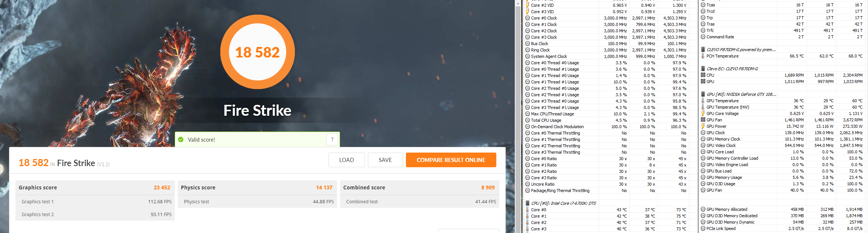Click the icon beside Max CPU/Thread Usage
The width and height of the screenshot is (868, 233).
point(528,114)
